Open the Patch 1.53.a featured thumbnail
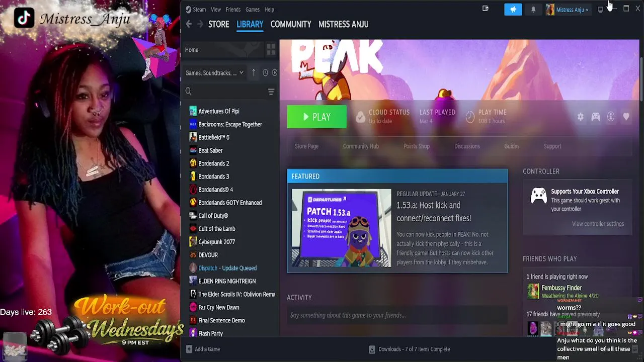The image size is (644, 362). tap(342, 228)
